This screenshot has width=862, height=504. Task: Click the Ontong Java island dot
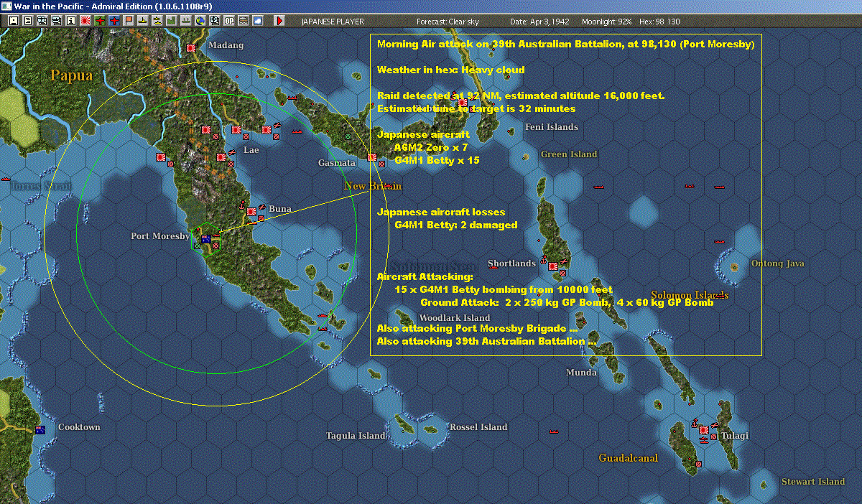(734, 267)
